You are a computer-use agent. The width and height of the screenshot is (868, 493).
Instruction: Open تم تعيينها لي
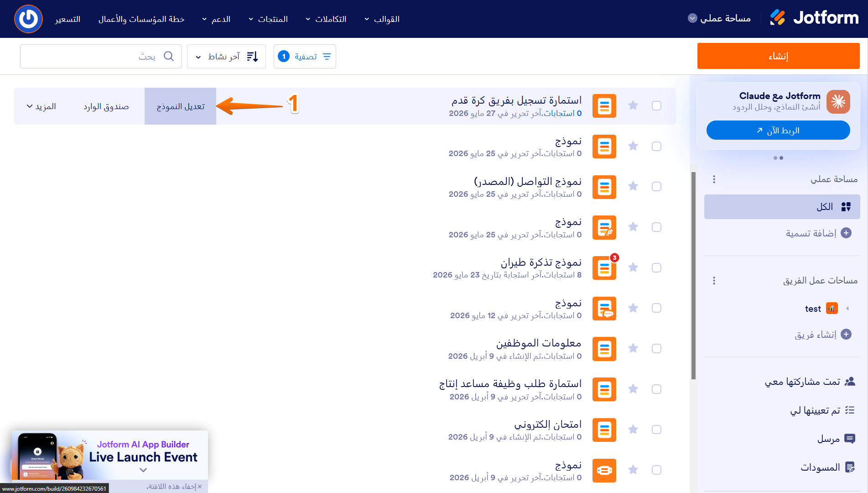pyautogui.click(x=822, y=410)
